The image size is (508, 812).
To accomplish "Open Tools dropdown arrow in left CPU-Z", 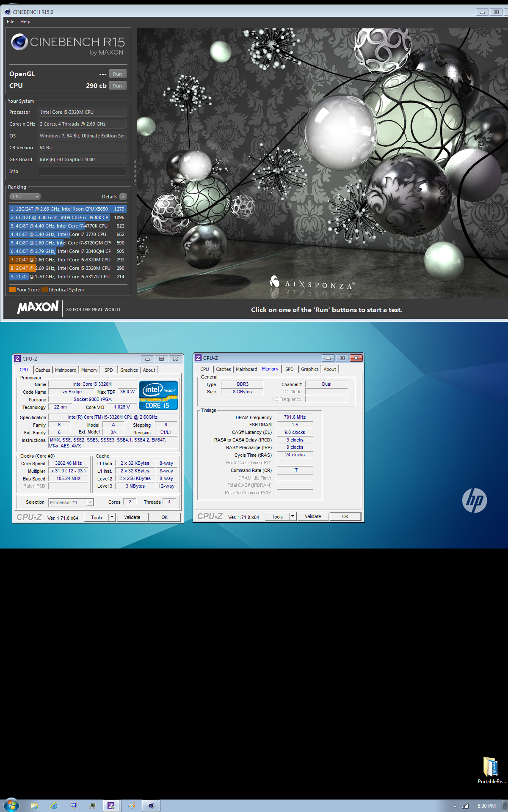I will (x=112, y=517).
